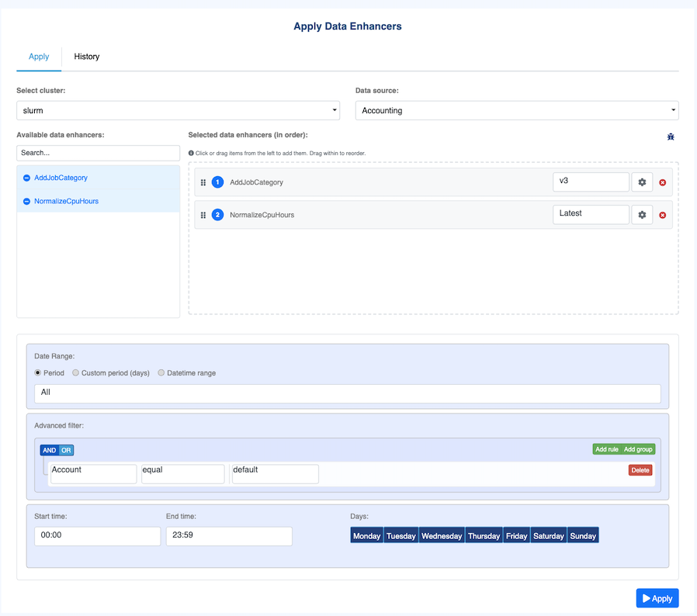Click NormalizeCpuHours link in available enhancers
Image resolution: width=697 pixels, height=616 pixels.
coord(66,202)
